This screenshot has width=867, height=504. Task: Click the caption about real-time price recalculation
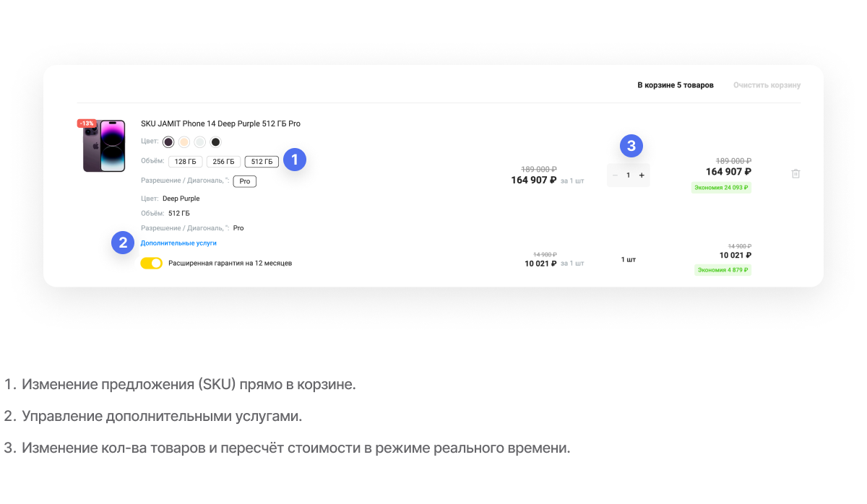(x=296, y=448)
